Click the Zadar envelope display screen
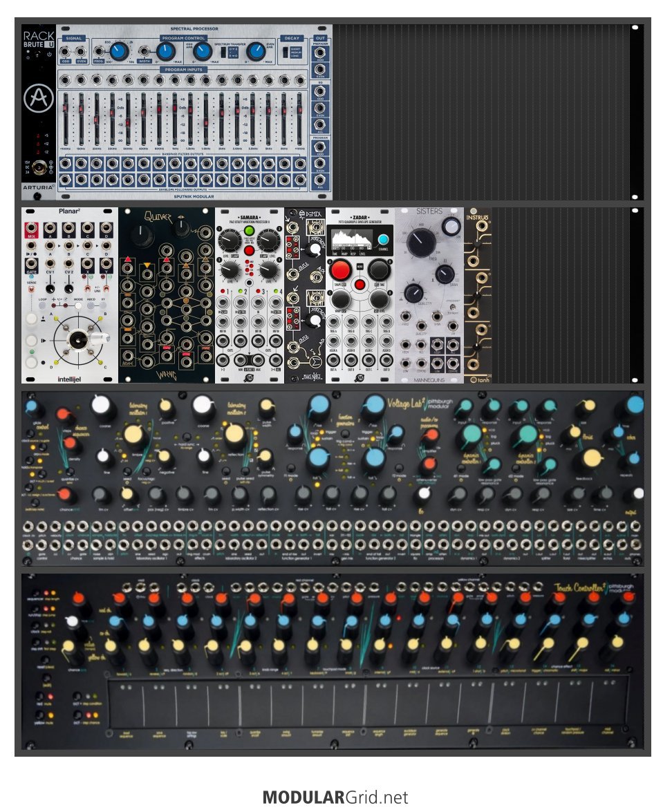 click(352, 240)
